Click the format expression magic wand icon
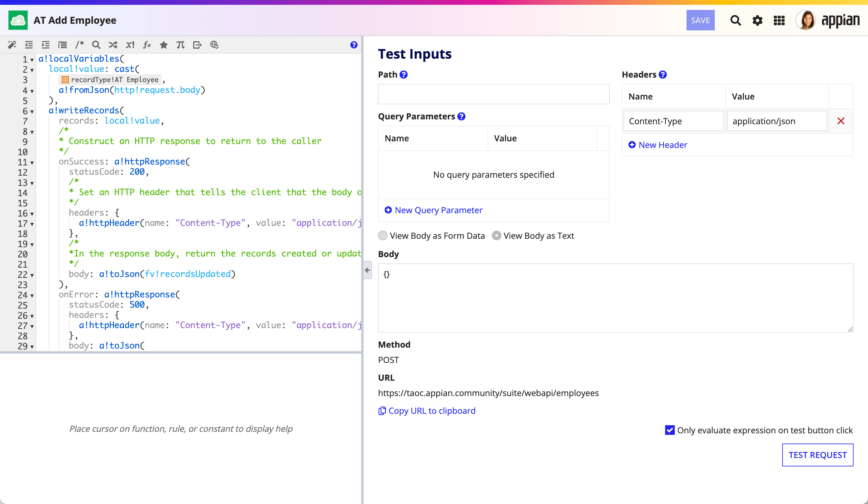The image size is (868, 504). pyautogui.click(x=12, y=45)
